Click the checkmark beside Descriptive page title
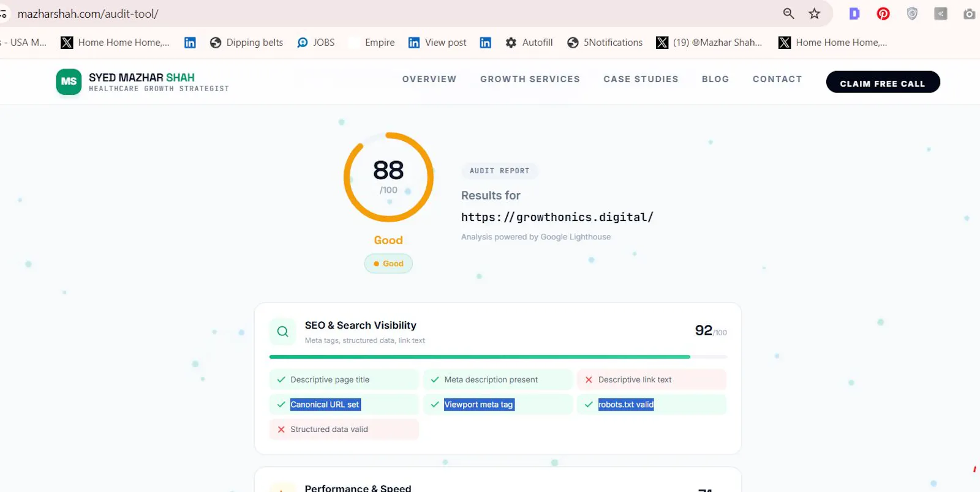980x492 pixels. click(x=281, y=379)
